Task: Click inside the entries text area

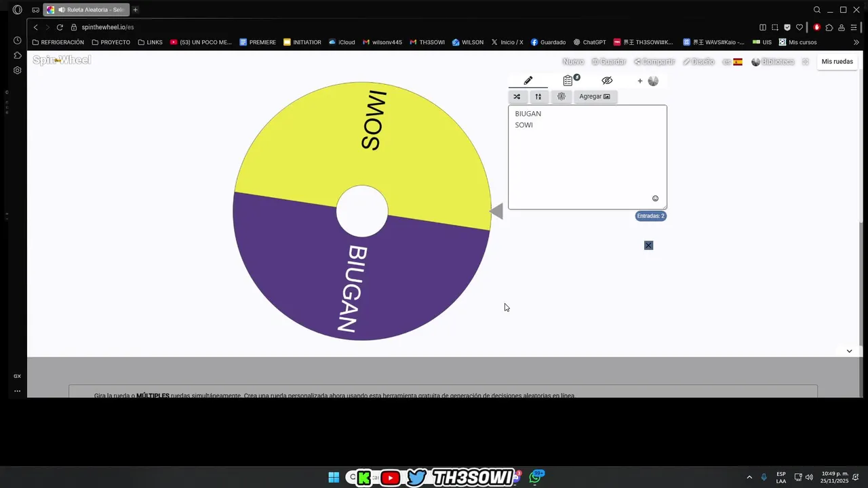Action: click(x=587, y=157)
